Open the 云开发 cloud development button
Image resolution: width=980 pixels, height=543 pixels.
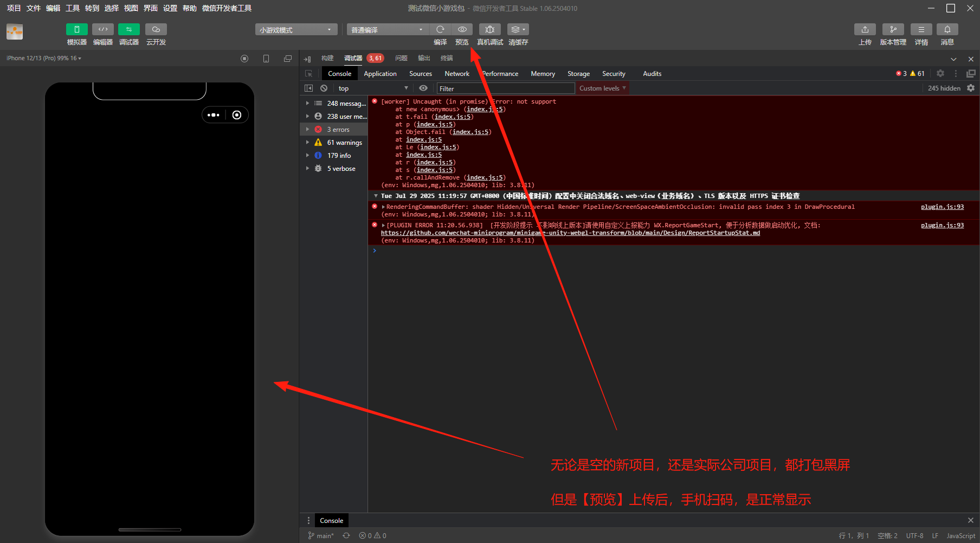(x=156, y=29)
